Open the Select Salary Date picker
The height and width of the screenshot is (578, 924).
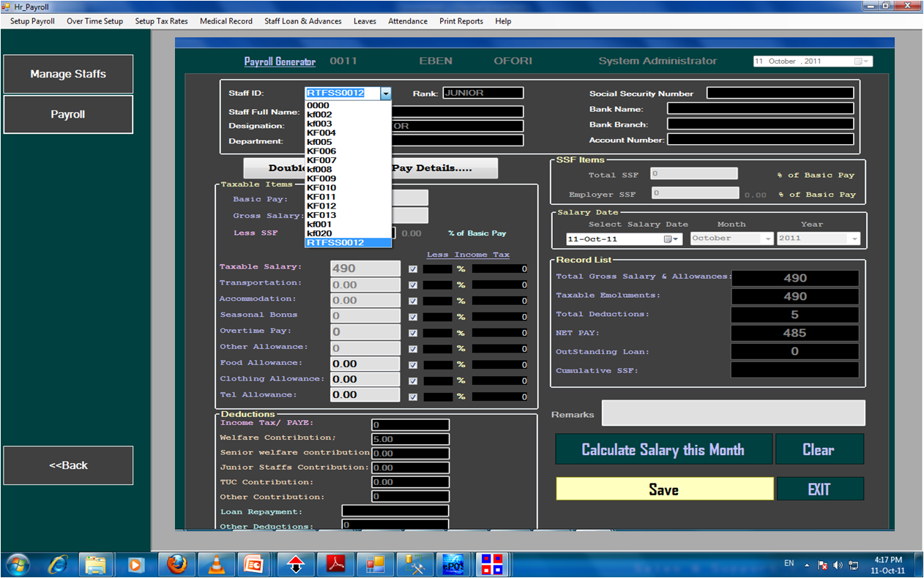click(671, 239)
